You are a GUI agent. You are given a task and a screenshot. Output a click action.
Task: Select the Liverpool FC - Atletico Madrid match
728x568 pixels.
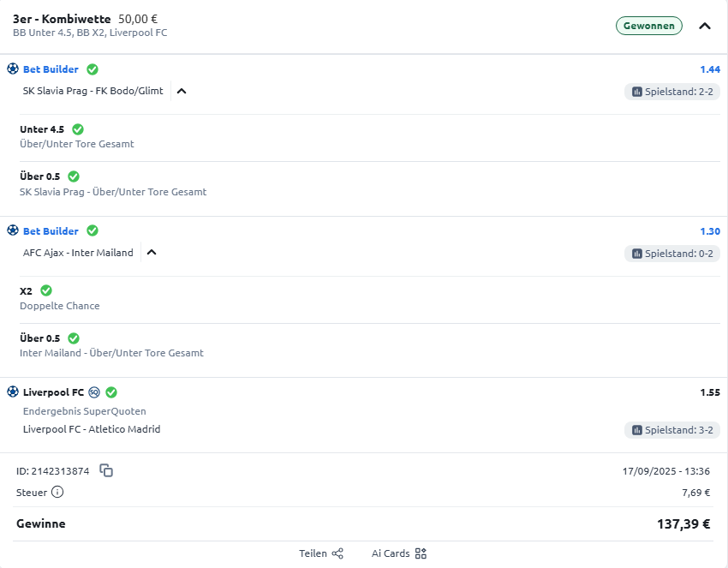92,429
